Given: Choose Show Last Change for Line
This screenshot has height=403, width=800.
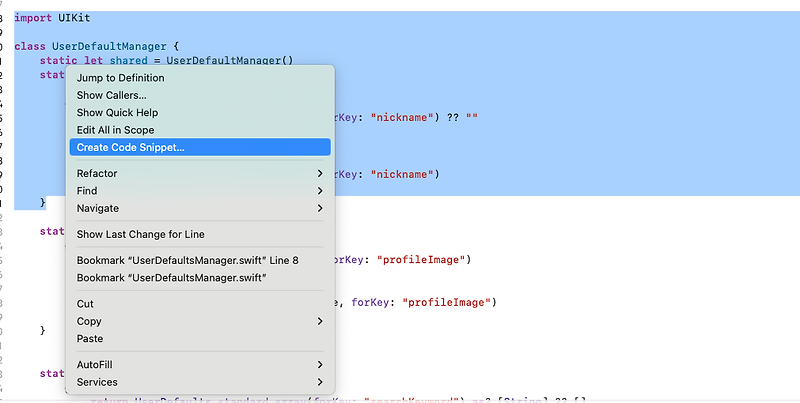Looking at the screenshot, I should 200,234.
